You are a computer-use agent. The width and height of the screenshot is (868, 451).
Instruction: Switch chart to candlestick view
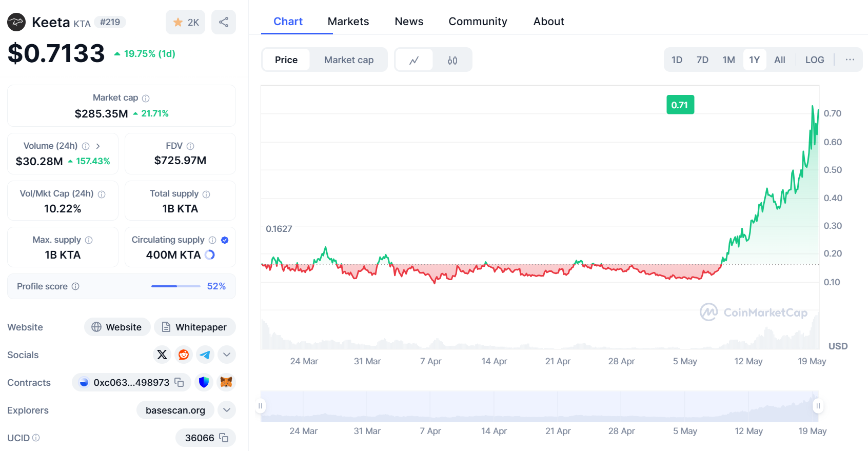[x=452, y=60]
